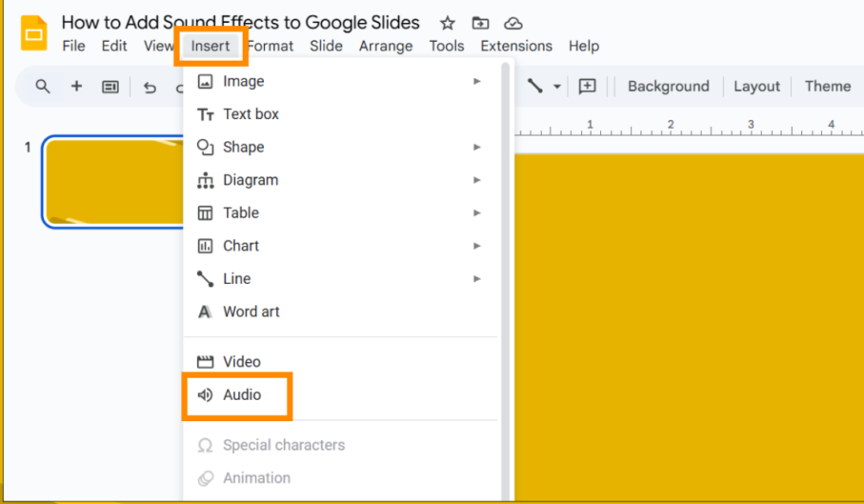This screenshot has height=504, width=864.
Task: Select slide 1 thumbnail
Action: [x=112, y=183]
